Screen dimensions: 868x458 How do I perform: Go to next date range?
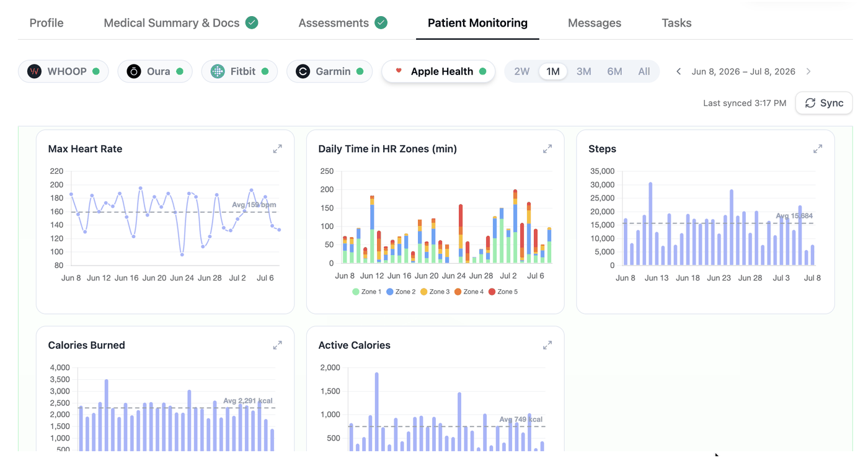(808, 71)
